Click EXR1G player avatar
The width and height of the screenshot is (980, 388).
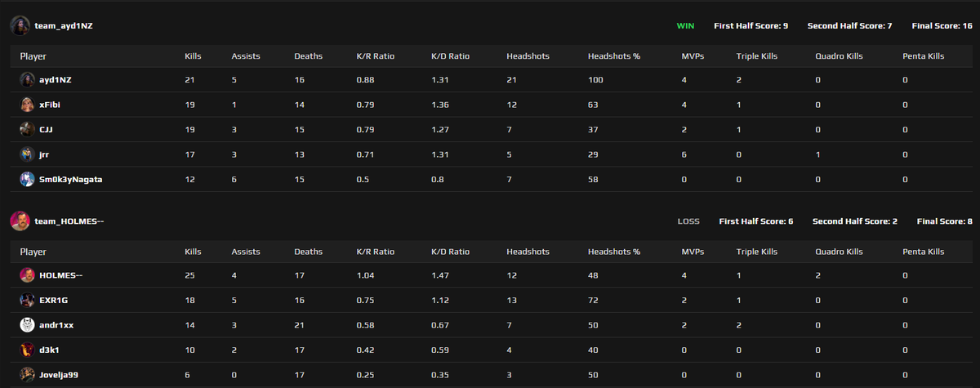(28, 300)
